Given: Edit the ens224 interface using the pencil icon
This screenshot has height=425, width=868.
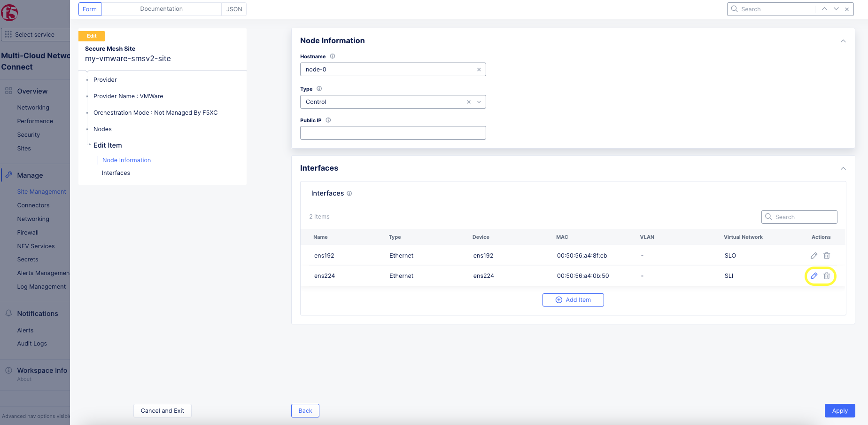Looking at the screenshot, I should pos(814,276).
